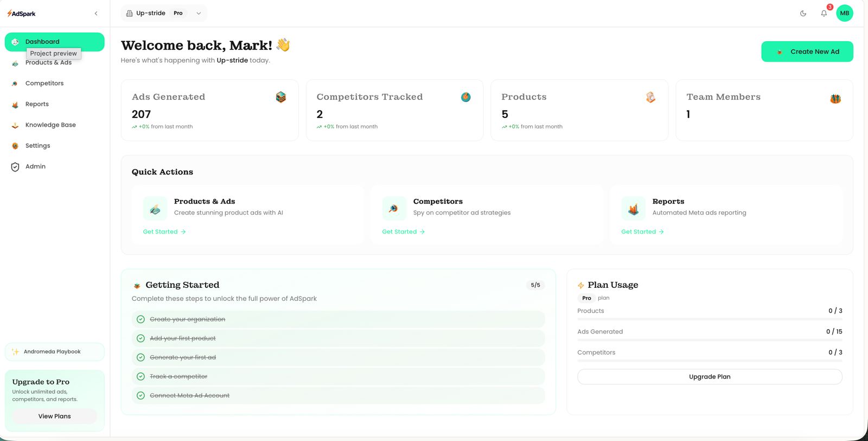Click the Ads Generated card icon

(281, 97)
